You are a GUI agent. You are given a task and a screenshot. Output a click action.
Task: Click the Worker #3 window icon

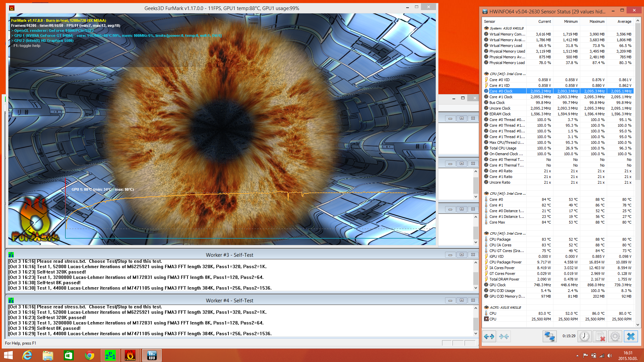pos(11,255)
